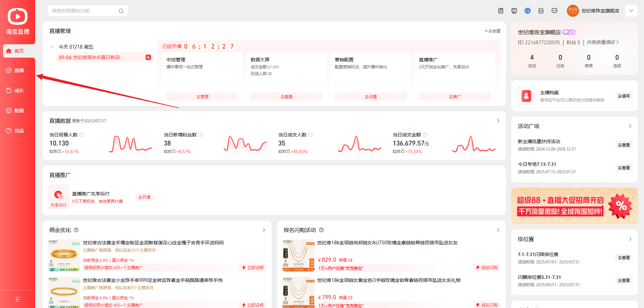Expand the 排位赛 panel arrow
The width and height of the screenshot is (644, 308).
(630, 239)
